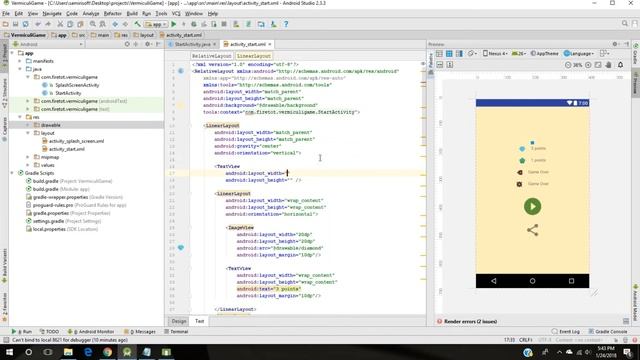Switch to StartActivity.java editor tab
Viewport: 640px width, 360px height.
(x=192, y=44)
